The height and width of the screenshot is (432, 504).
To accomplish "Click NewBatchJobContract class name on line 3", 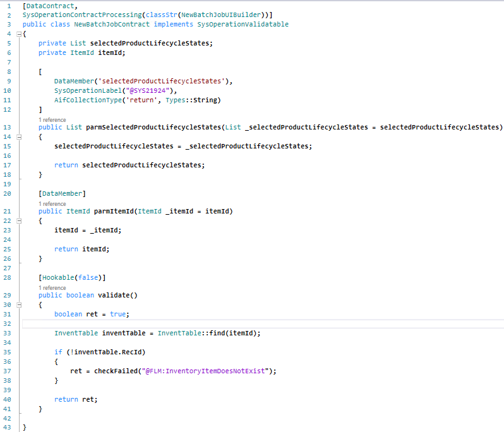I will point(112,25).
